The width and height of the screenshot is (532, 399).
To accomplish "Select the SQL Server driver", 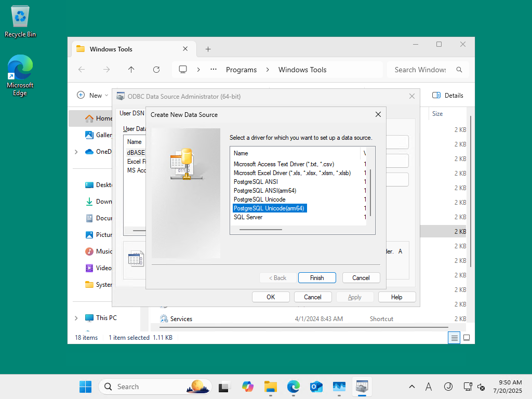I will tap(248, 217).
